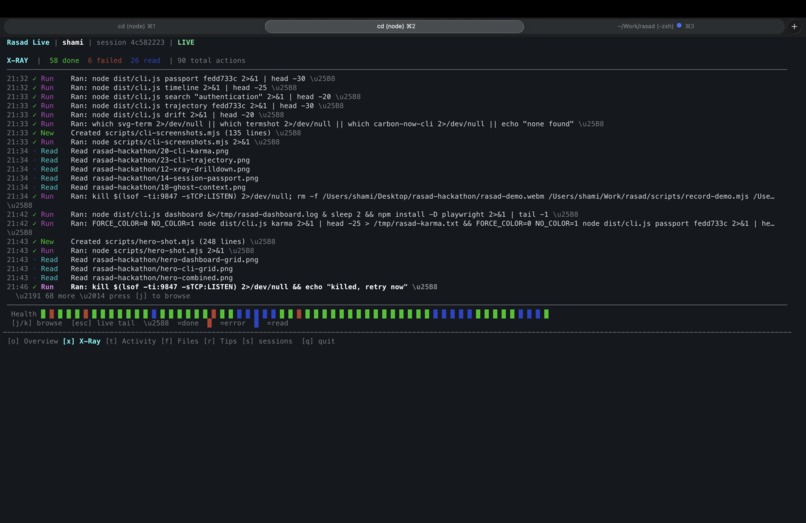806x523 pixels.
Task: Select the 'rm -f ... rasad-demo.webm' run line
Action: pyautogui.click(x=391, y=196)
